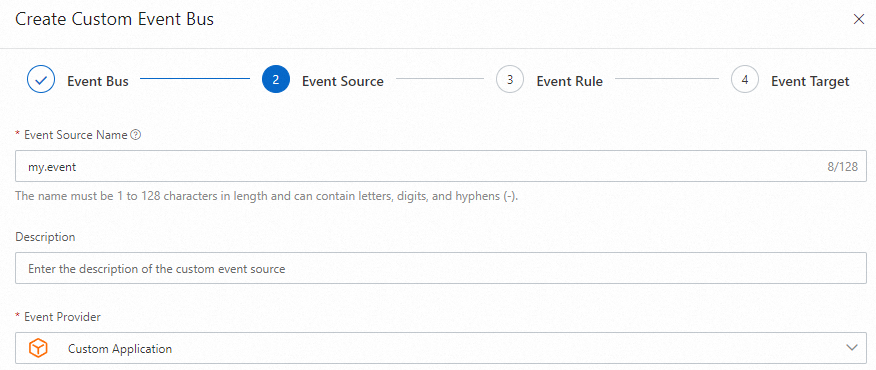The image size is (876, 370).
Task: Open the Custom Application dropdown field
Action: (441, 348)
